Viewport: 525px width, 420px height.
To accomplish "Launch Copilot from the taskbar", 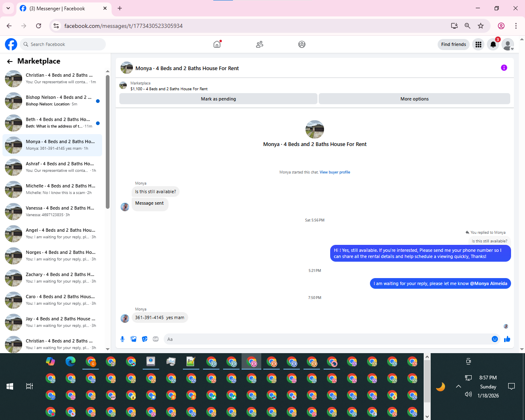I will 50,361.
